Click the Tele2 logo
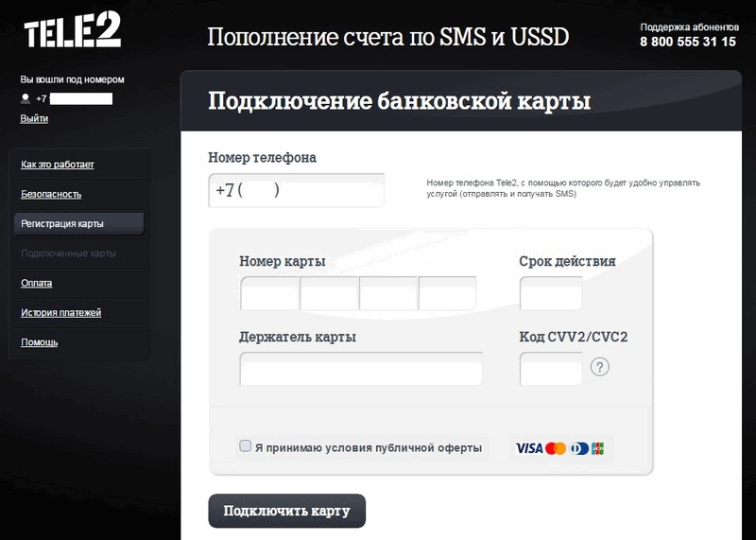The image size is (756, 540). pos(73,30)
